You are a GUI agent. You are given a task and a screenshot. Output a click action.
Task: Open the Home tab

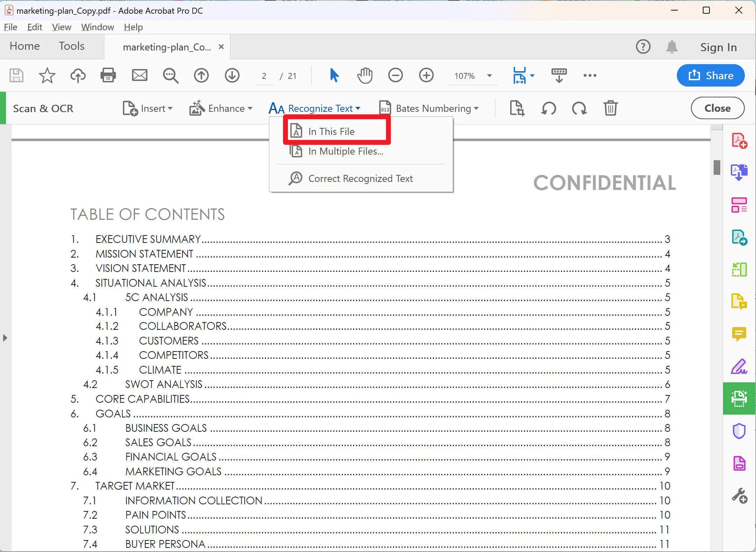click(x=24, y=47)
